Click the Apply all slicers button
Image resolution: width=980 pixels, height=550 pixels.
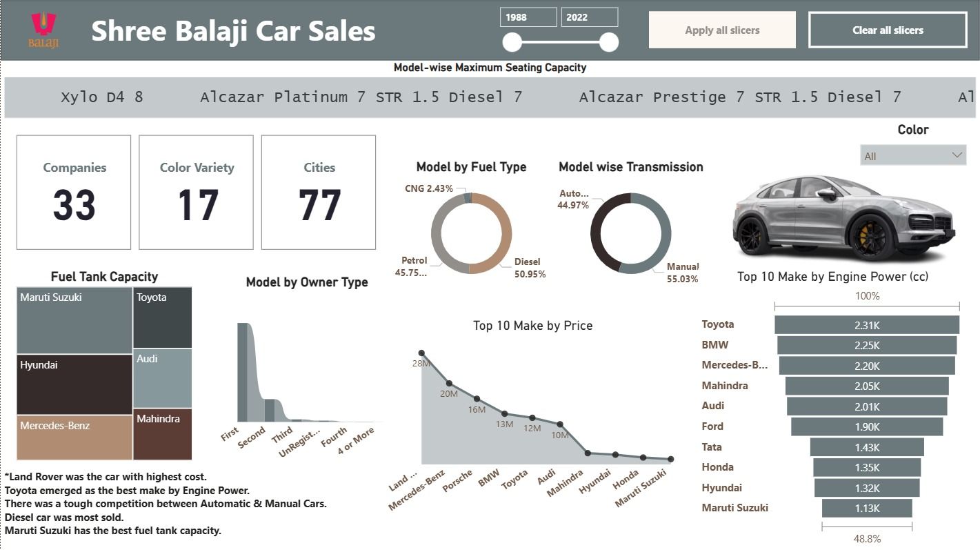[722, 30]
